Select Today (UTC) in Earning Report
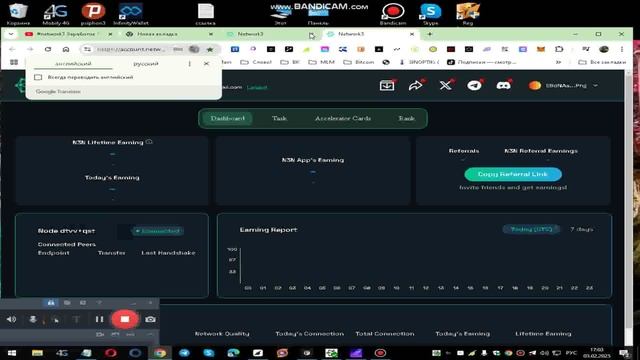This screenshot has width=640, height=360. 531,229
